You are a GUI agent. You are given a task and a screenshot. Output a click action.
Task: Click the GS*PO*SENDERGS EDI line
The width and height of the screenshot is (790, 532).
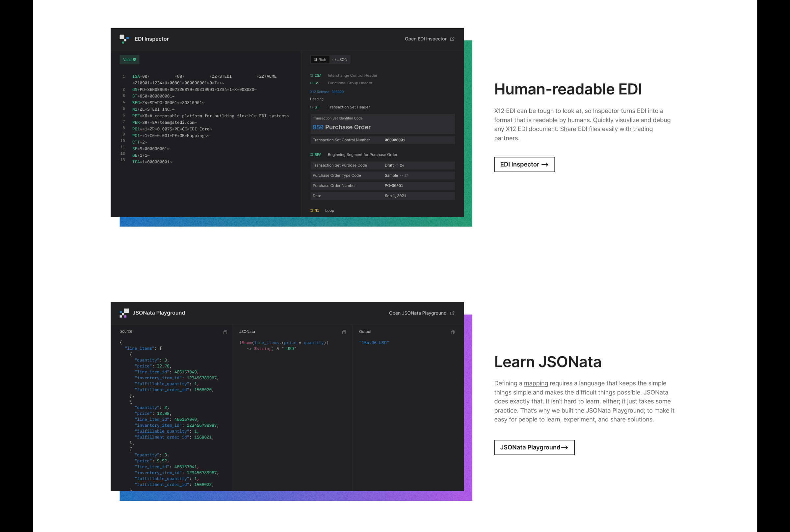click(x=194, y=90)
